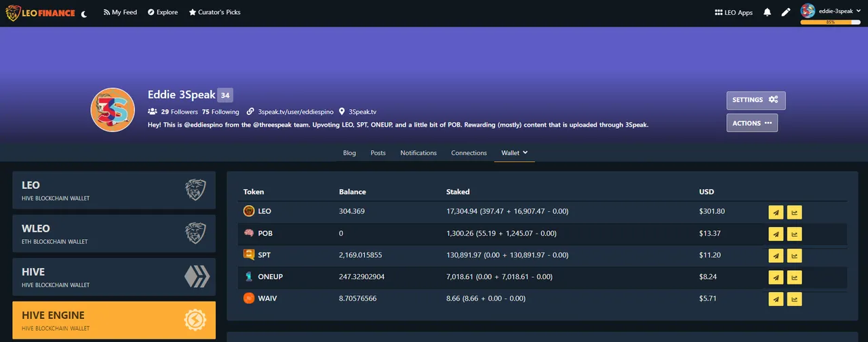View the 75 Following list
Screen dimensions: 868x342
coord(220,112)
